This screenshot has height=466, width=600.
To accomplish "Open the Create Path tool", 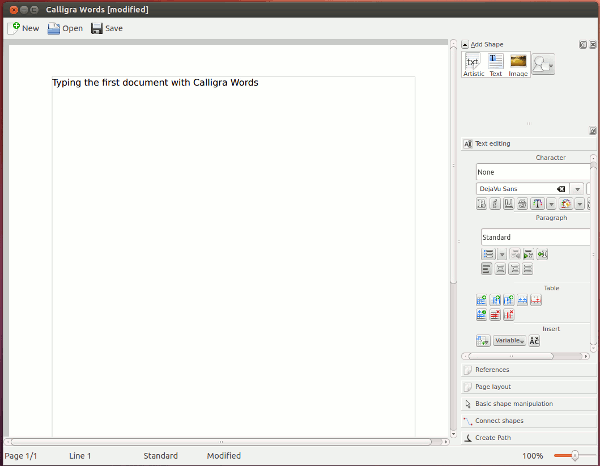I will 529,438.
